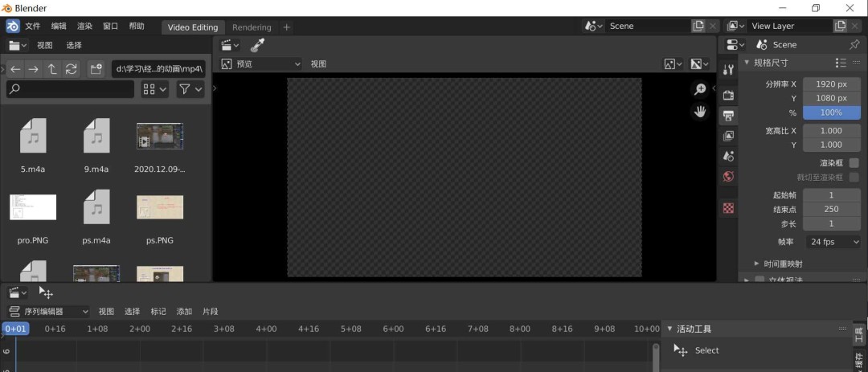Toggle the Crop to Render Region (裁切至渲染框) checkbox
The width and height of the screenshot is (868, 372).
854,177
